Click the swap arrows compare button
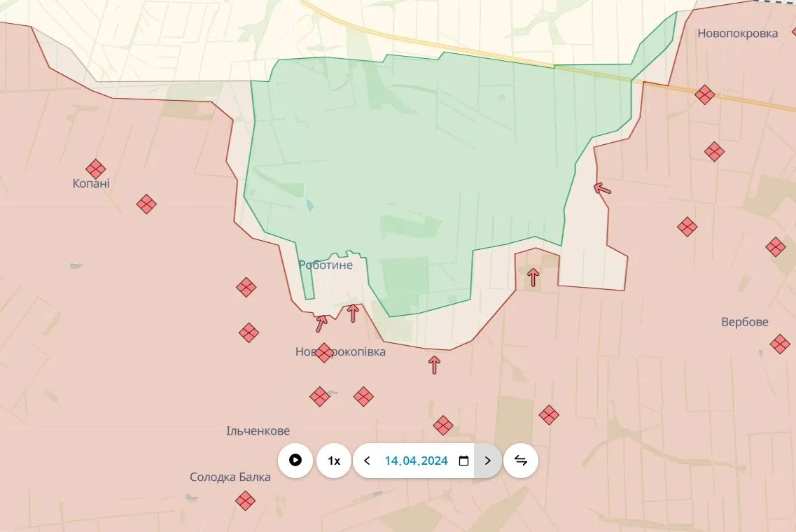796x532 pixels. point(521,461)
